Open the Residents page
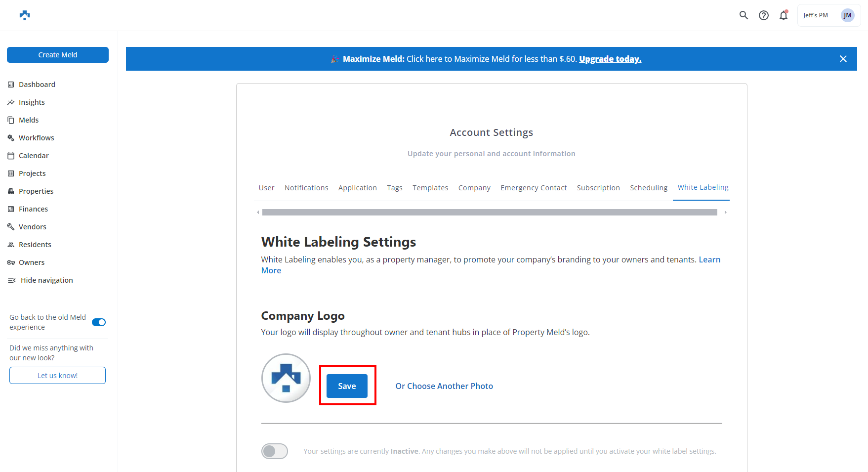868x472 pixels. pyautogui.click(x=35, y=244)
